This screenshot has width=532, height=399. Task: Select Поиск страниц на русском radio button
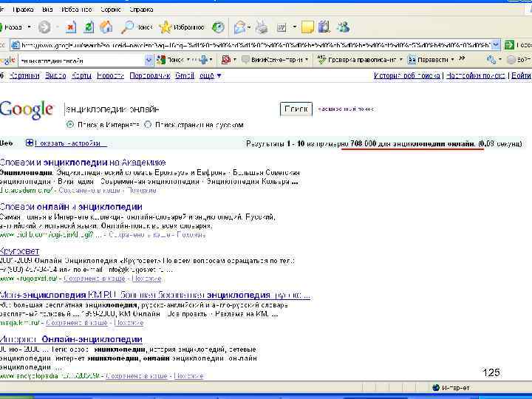pos(148,125)
